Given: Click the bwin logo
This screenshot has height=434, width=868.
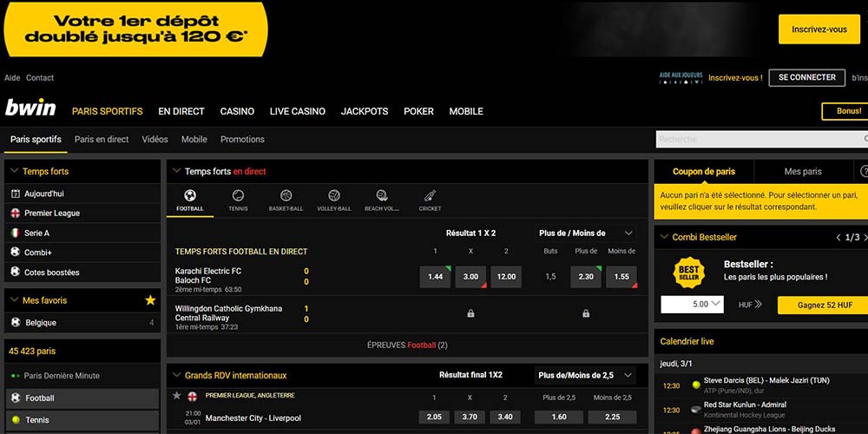Looking at the screenshot, I should pos(30,109).
